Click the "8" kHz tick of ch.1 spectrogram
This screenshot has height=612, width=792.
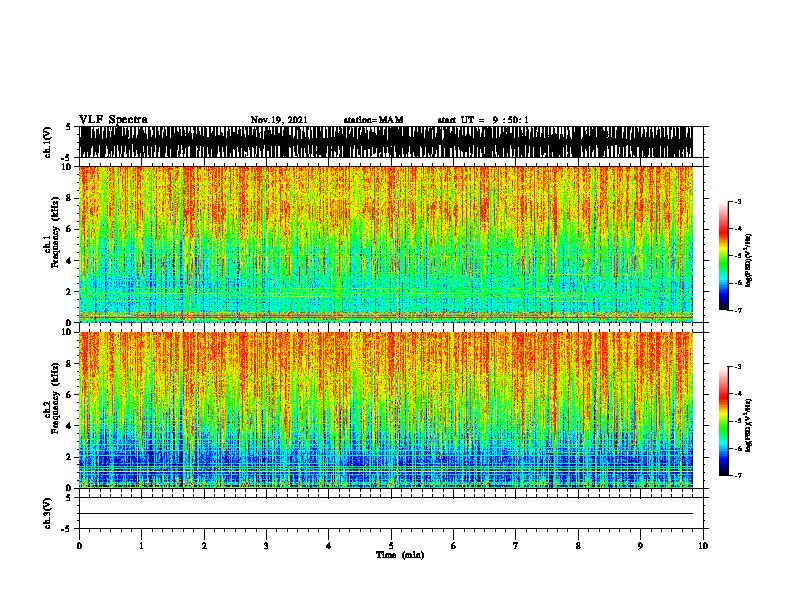tap(70, 198)
